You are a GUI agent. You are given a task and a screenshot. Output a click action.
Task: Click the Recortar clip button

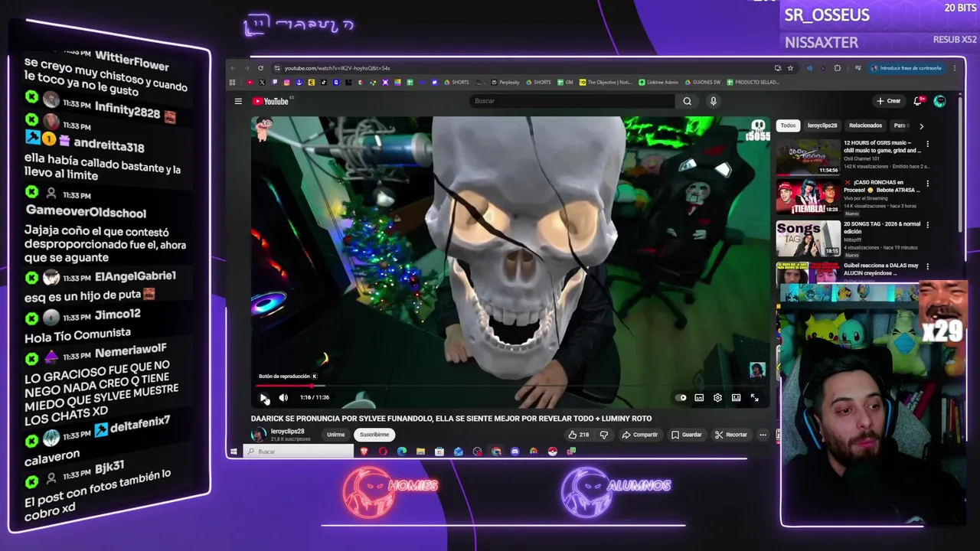tap(731, 435)
